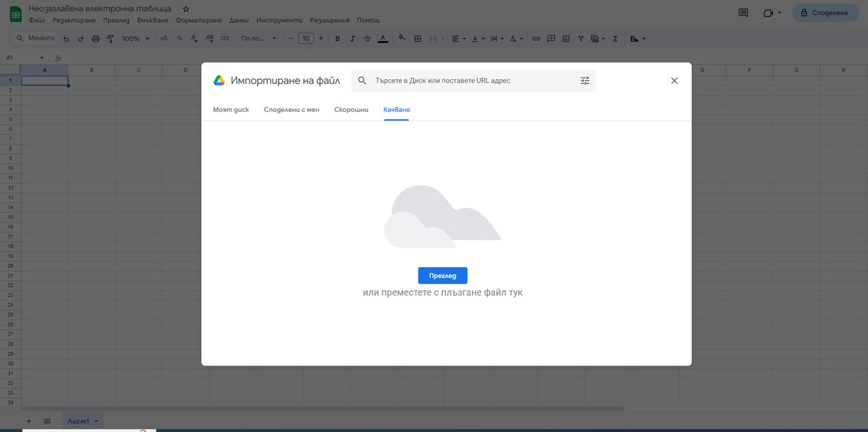
Task: Click the font size 10 field
Action: [x=306, y=39]
